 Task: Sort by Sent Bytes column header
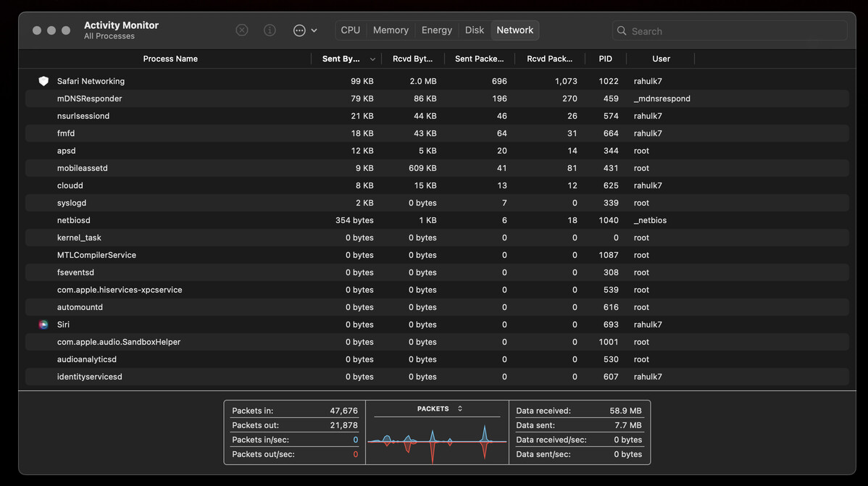pyautogui.click(x=341, y=59)
